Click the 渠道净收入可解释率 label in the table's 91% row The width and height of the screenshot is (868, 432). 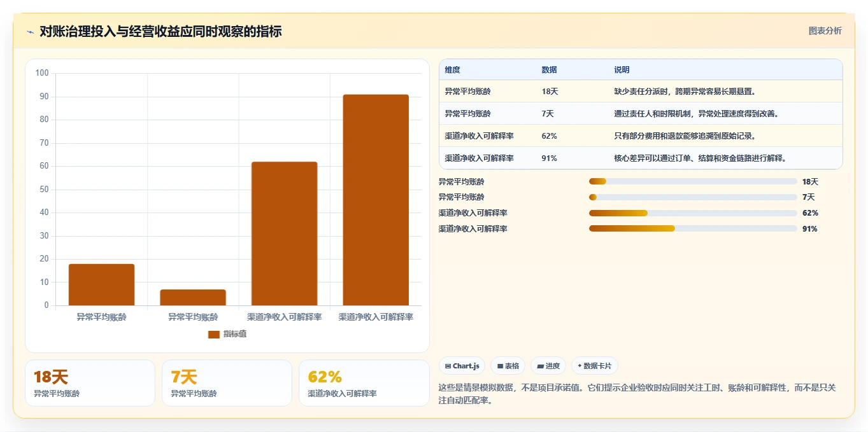pyautogui.click(x=480, y=158)
